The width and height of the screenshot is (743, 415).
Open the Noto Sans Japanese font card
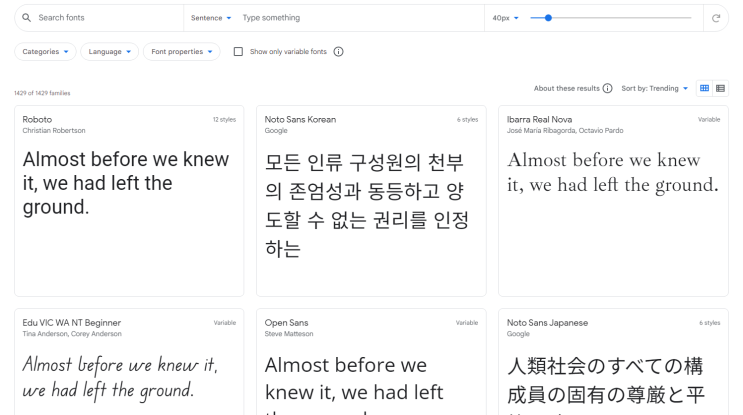(613, 362)
